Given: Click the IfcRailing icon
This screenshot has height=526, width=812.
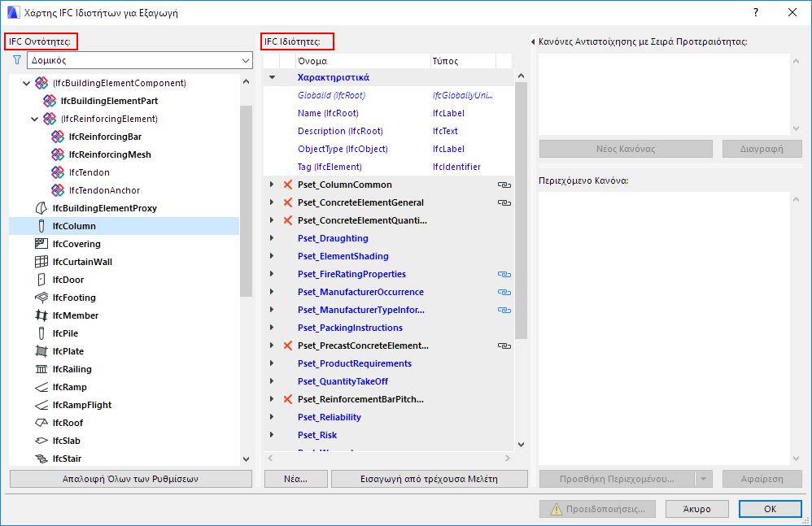Looking at the screenshot, I should [41, 369].
